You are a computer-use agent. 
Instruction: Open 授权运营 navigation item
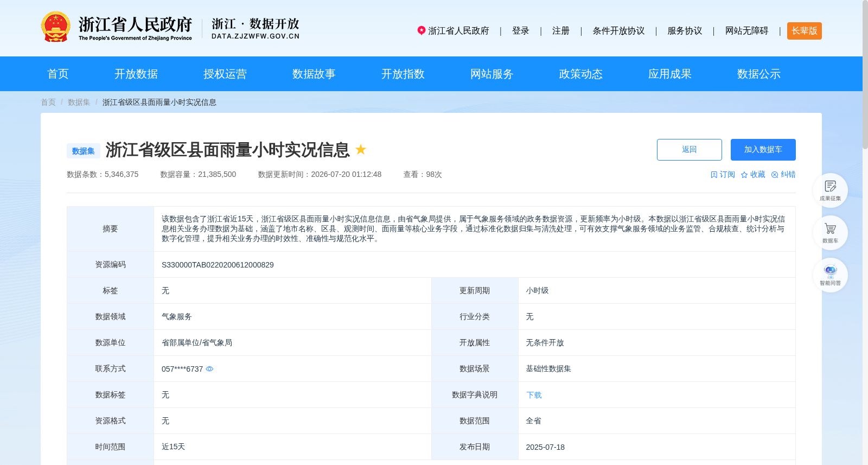click(225, 74)
